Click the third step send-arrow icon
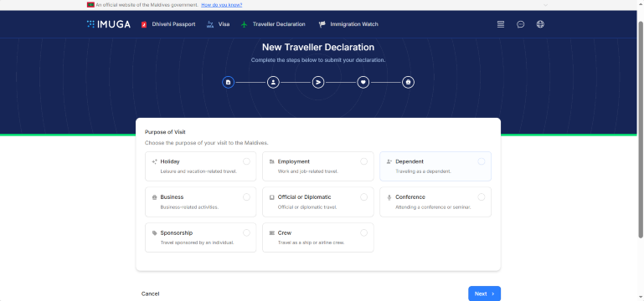This screenshot has height=301, width=644. point(318,83)
